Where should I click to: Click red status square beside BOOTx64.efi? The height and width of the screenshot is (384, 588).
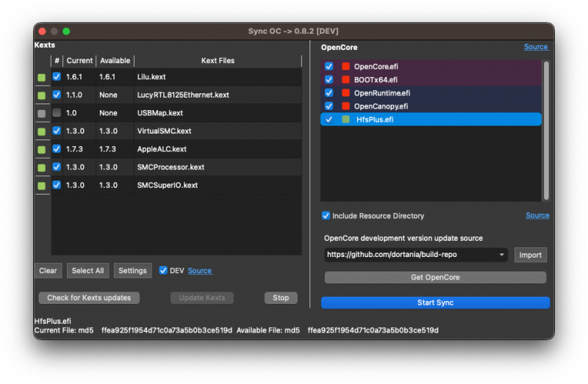(x=345, y=79)
